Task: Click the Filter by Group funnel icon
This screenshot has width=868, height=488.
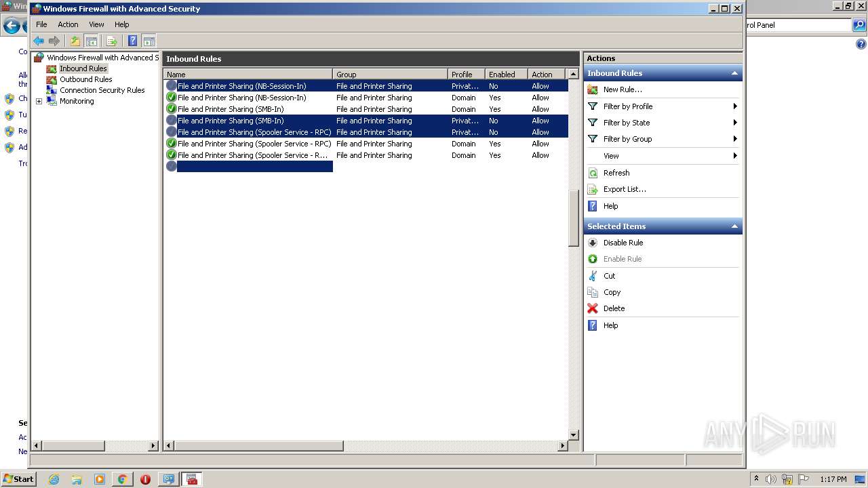Action: [x=593, y=139]
